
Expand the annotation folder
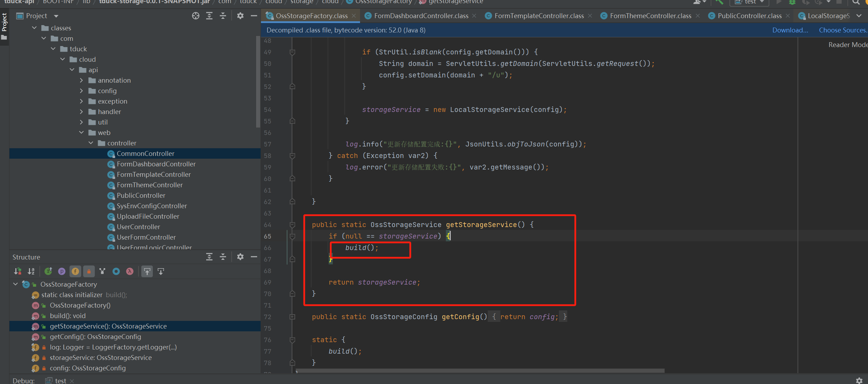(x=81, y=81)
